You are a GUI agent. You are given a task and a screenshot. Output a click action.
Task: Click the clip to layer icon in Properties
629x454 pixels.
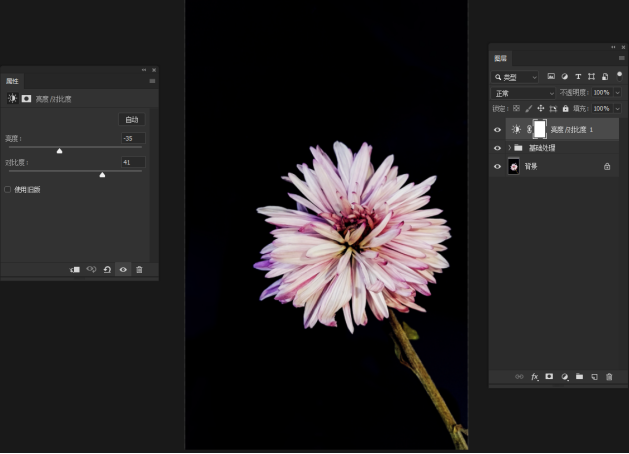point(75,270)
